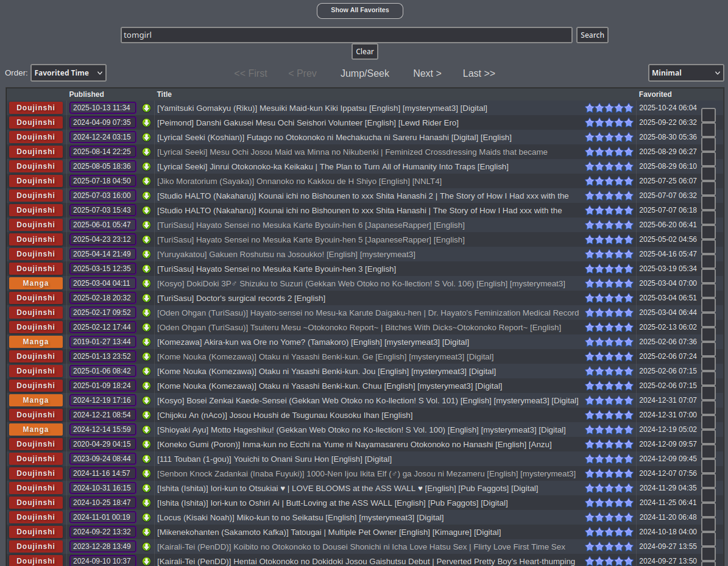Click the Doujinshi badge for the 2025-10-13 11:34 row
This screenshot has width=728, height=566.
[x=36, y=108]
